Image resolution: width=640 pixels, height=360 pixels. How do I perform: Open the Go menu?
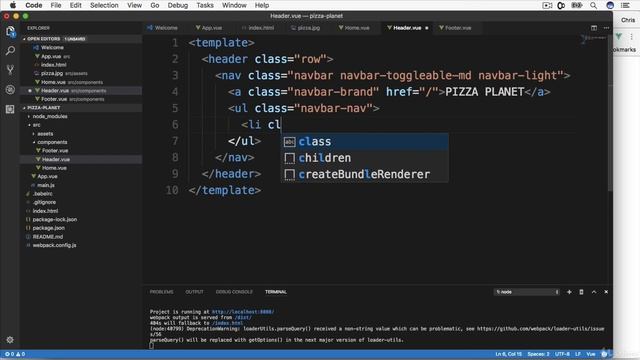pos(155,5)
